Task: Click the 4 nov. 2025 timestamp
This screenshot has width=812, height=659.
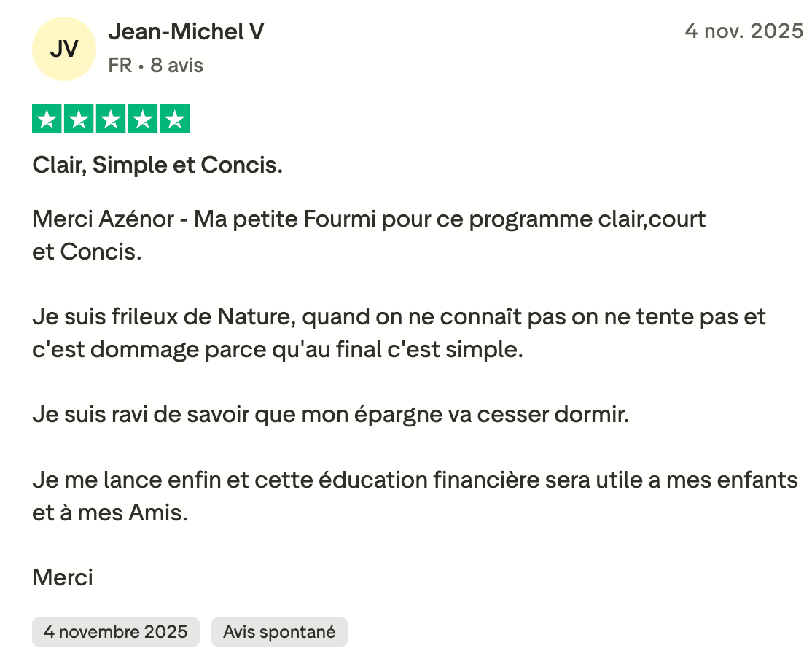Action: point(743,31)
